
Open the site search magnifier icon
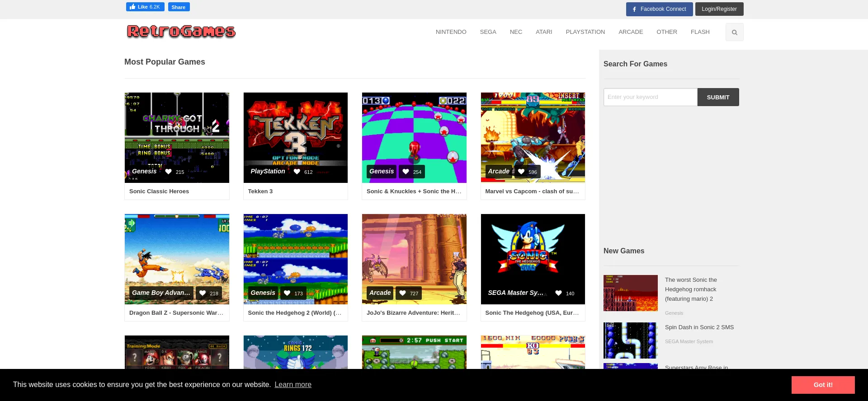pyautogui.click(x=734, y=32)
